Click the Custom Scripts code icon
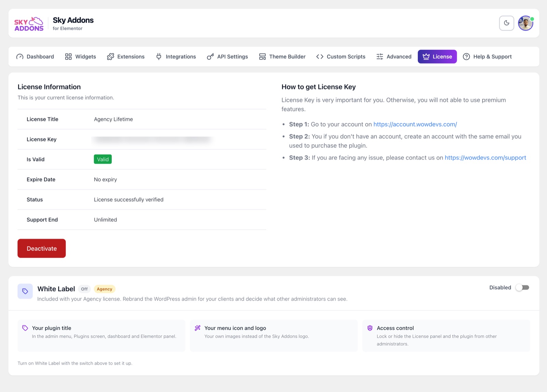547x392 pixels. (320, 57)
